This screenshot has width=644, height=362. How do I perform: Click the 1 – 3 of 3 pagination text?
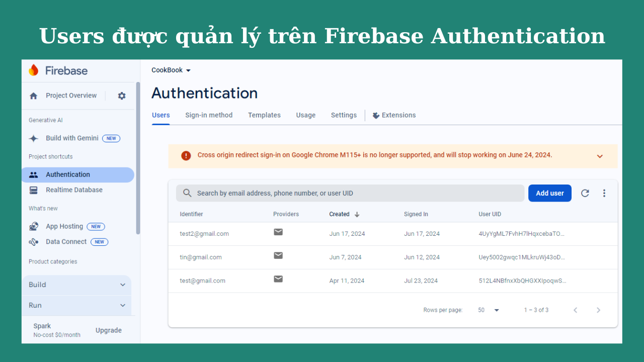point(536,310)
